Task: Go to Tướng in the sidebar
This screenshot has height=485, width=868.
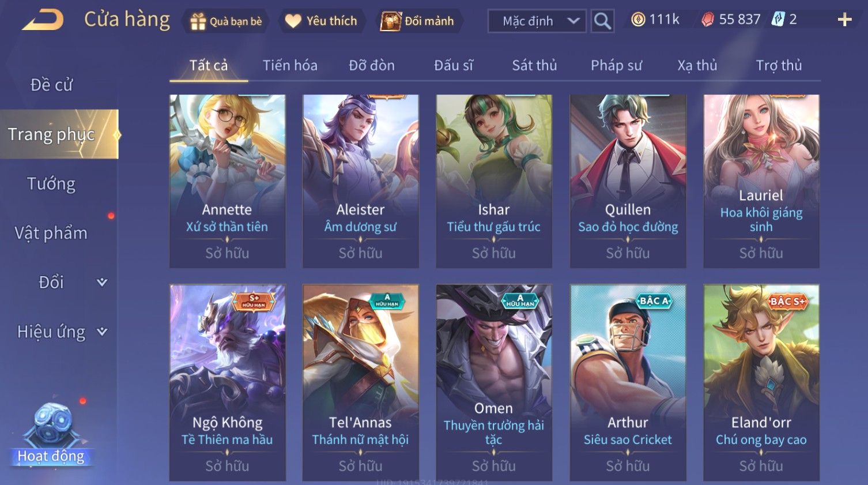Action: click(x=51, y=184)
